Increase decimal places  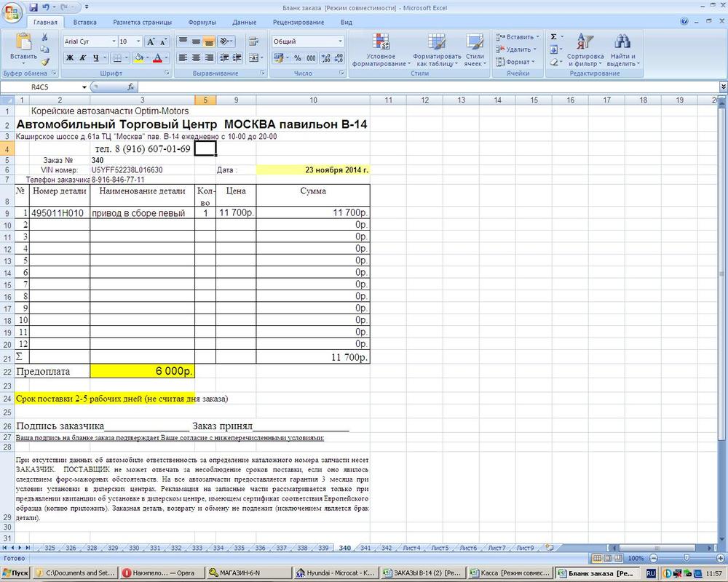click(326, 58)
